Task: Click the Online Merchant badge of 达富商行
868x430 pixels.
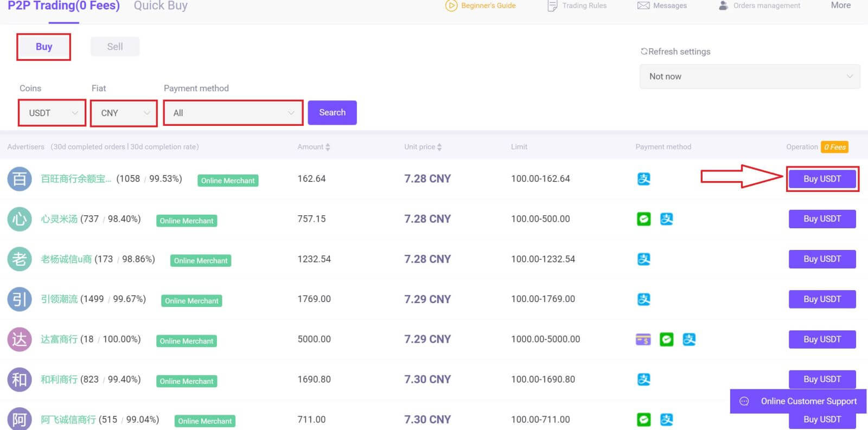Action: pyautogui.click(x=187, y=341)
